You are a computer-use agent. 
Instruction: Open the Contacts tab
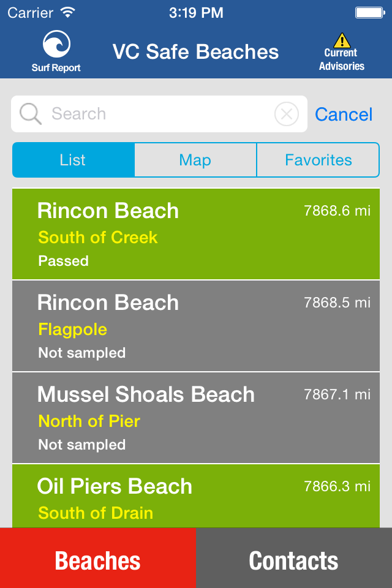tap(294, 560)
